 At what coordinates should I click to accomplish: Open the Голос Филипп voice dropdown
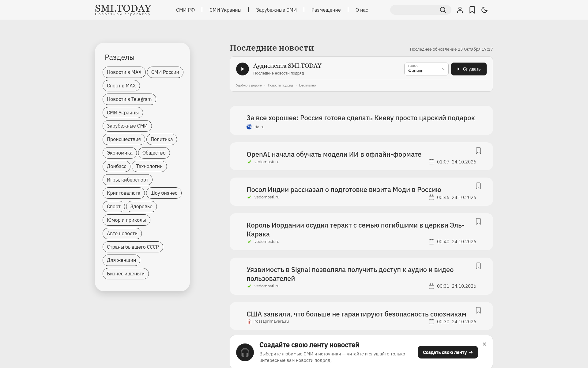[x=426, y=69]
